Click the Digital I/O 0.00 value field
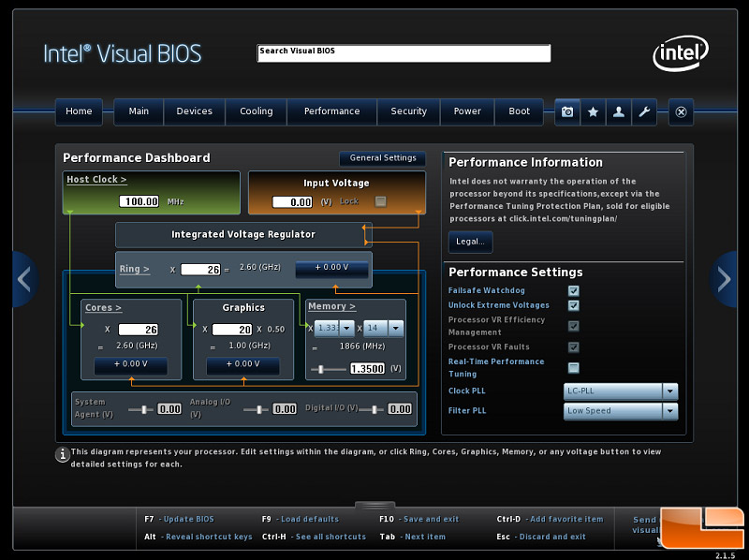Image resolution: width=749 pixels, height=560 pixels. (x=401, y=409)
